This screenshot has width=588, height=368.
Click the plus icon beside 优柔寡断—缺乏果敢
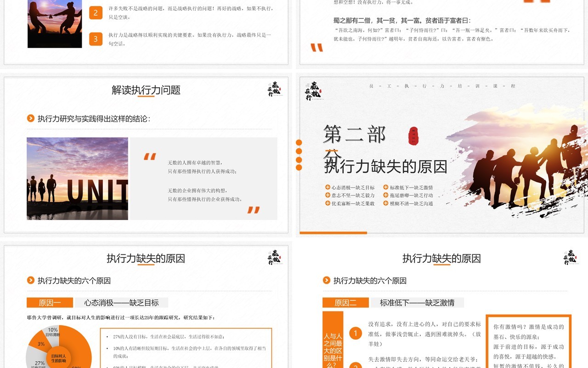(x=328, y=203)
